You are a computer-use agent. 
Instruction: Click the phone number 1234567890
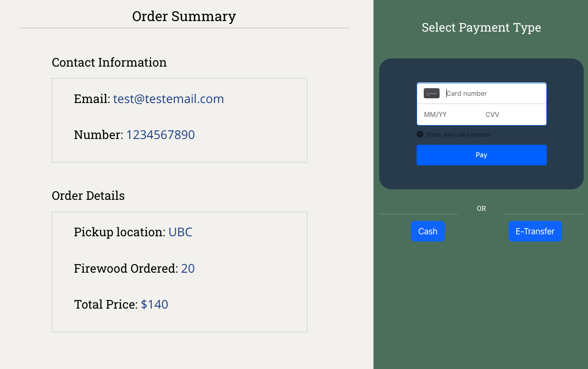(x=160, y=135)
